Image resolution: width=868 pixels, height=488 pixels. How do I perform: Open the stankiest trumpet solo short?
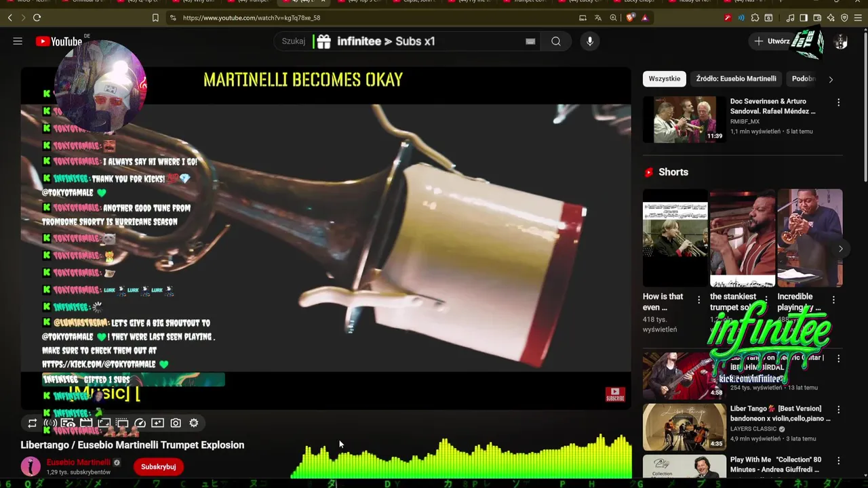pos(743,238)
